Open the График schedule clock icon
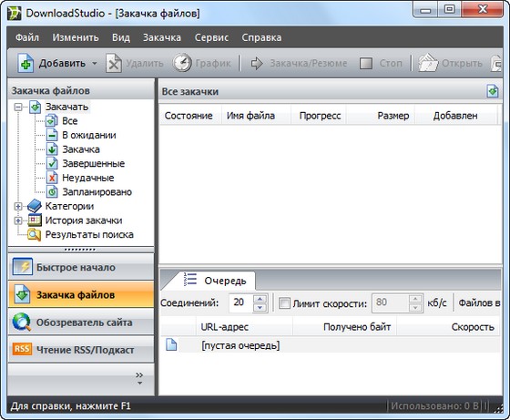Image resolution: width=510 pixels, height=420 pixels. (182, 63)
